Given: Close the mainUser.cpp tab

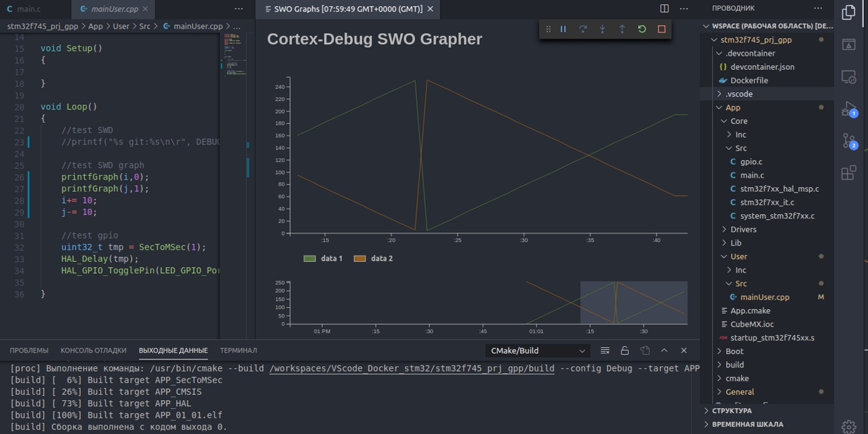Looking at the screenshot, I should click(146, 9).
